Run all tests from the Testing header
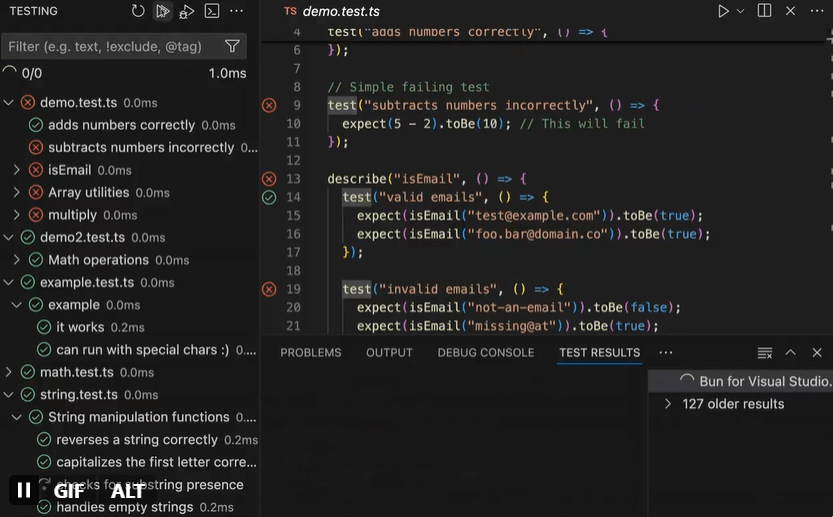This screenshot has width=833, height=517. click(x=163, y=11)
